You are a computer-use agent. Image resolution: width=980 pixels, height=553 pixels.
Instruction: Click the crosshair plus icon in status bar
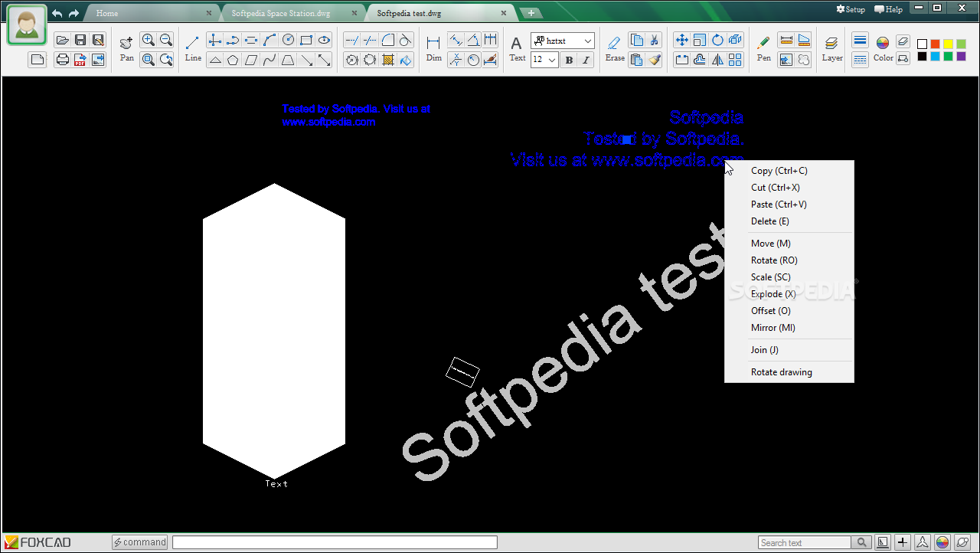pyautogui.click(x=903, y=542)
